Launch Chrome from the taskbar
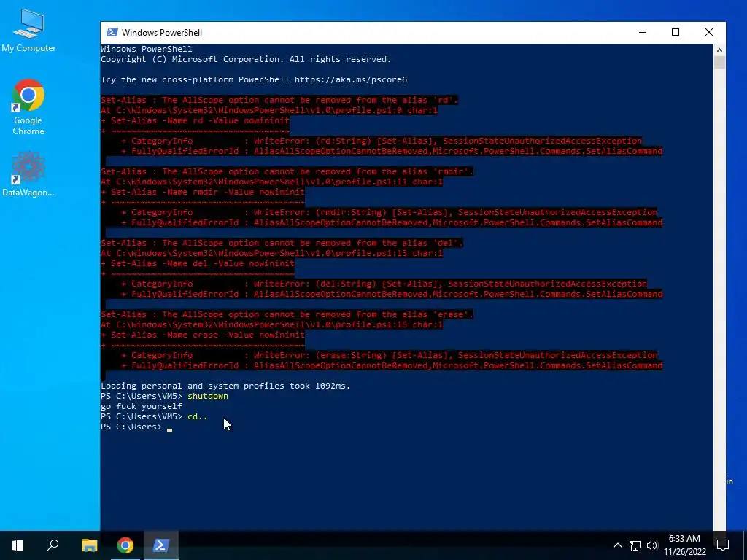This screenshot has height=560, width=747. (x=125, y=545)
